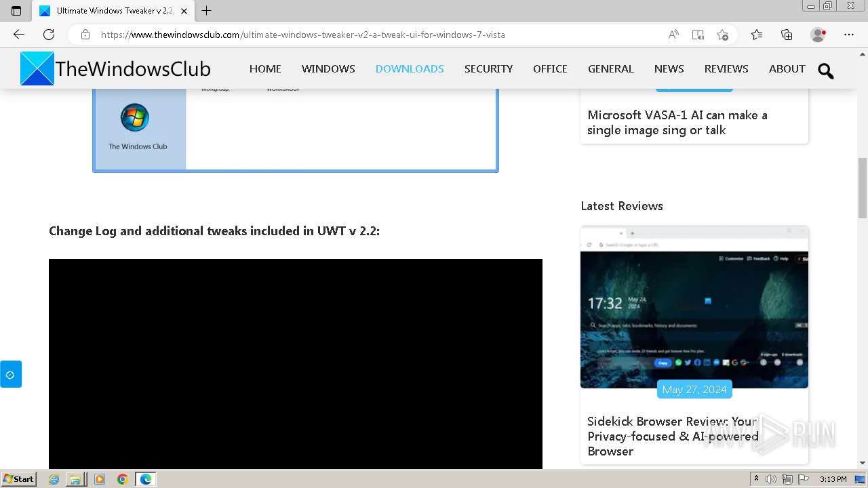Open the Favorites list
868x488 pixels.
(757, 35)
